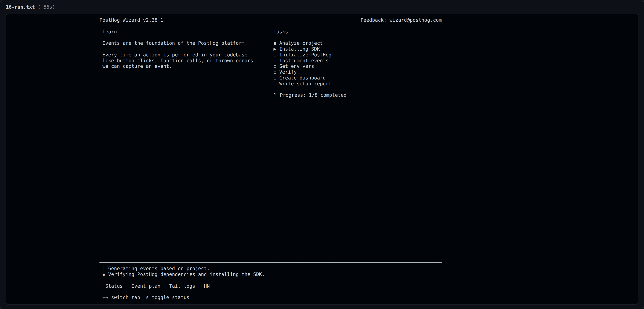Click the 16-run.txt file name
Screen dimensions: 644x309
point(20,7)
